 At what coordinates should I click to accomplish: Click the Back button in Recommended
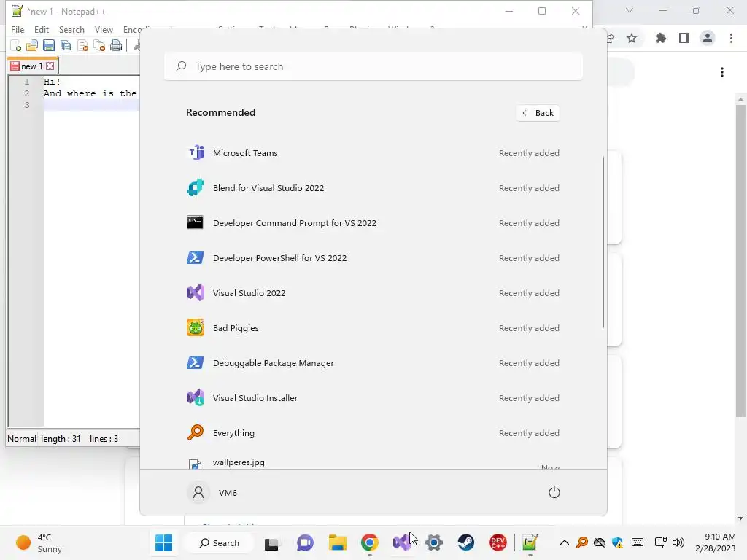[538, 113]
